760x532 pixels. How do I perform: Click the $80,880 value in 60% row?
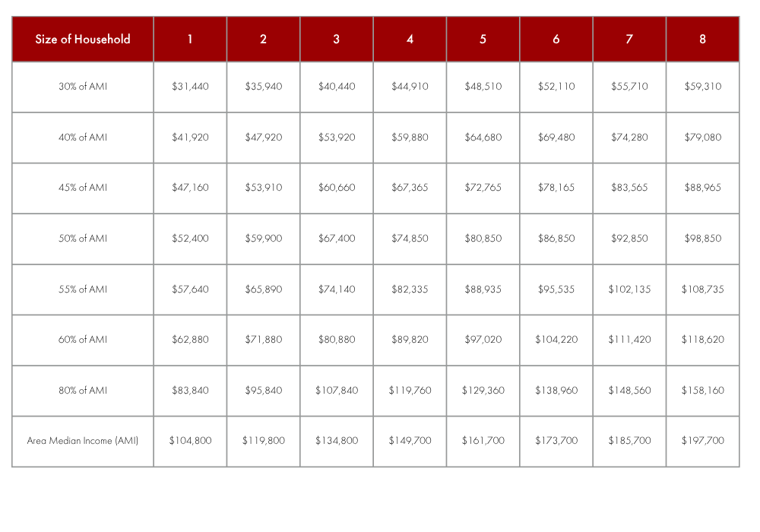pyautogui.click(x=337, y=340)
